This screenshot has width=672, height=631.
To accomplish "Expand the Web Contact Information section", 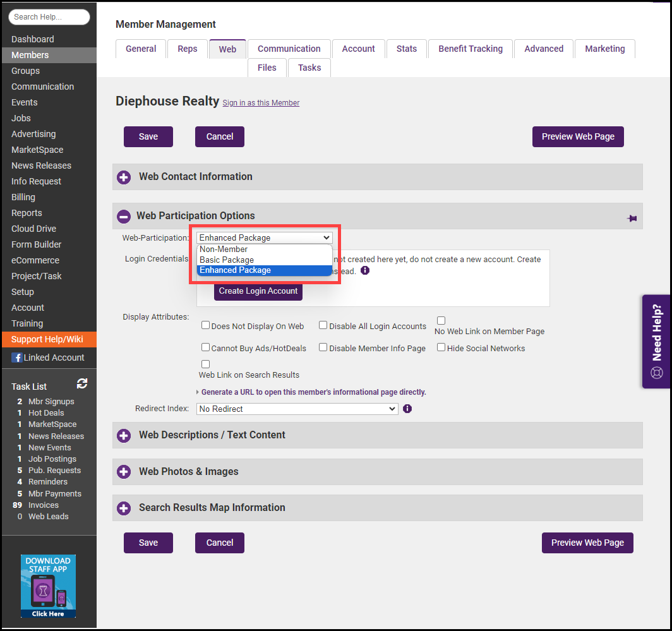I will click(124, 177).
